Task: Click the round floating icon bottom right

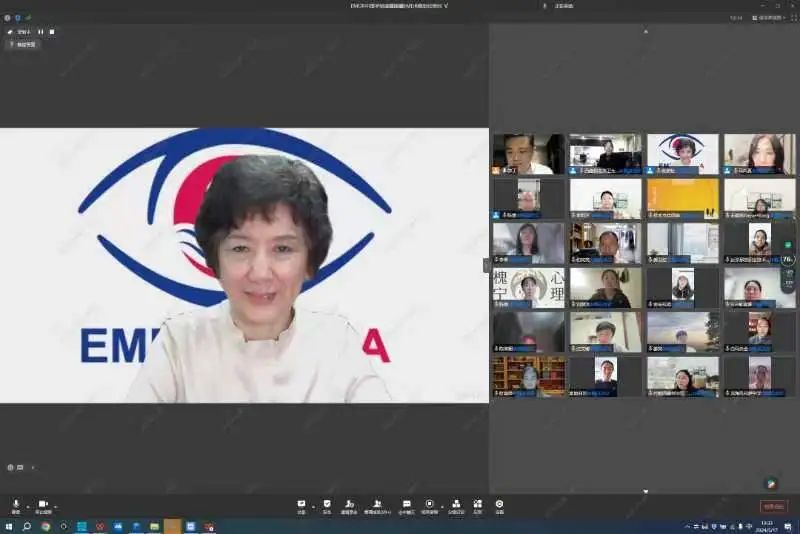Action: (x=771, y=483)
